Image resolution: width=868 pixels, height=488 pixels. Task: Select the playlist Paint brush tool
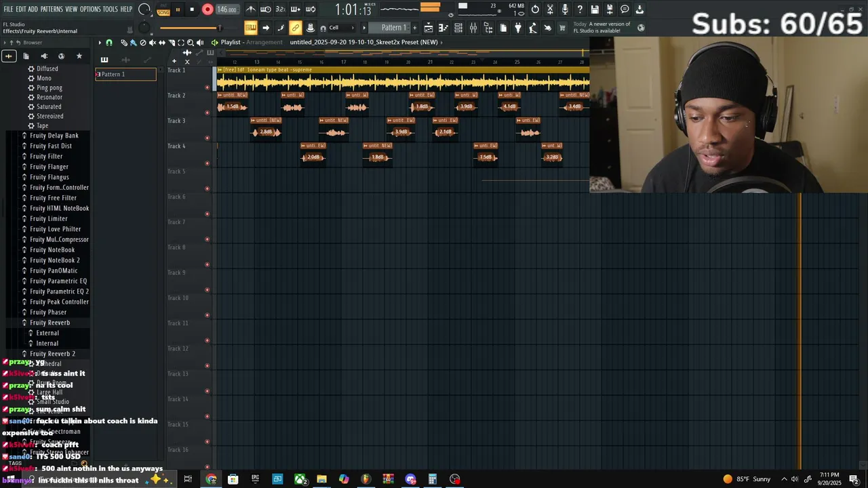[x=134, y=43]
